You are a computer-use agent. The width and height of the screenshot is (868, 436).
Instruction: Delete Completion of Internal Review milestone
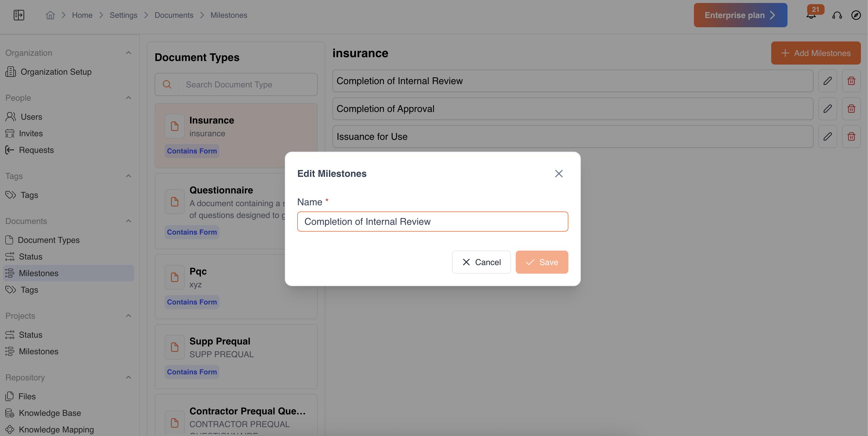click(851, 81)
